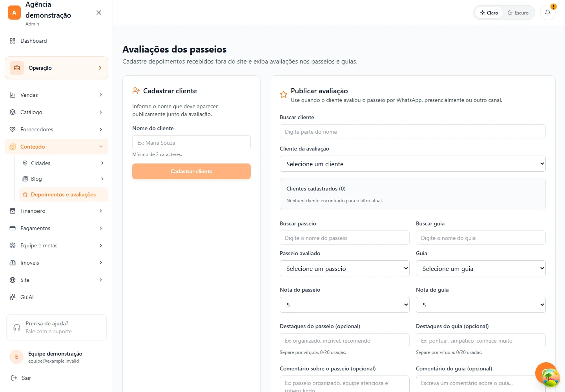Collapse the Conteúdo section
The image size is (565, 392).
pos(56,147)
